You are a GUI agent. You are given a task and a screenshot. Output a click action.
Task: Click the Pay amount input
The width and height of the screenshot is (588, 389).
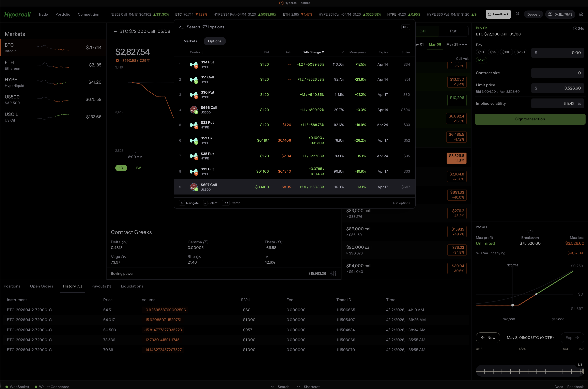coord(558,53)
